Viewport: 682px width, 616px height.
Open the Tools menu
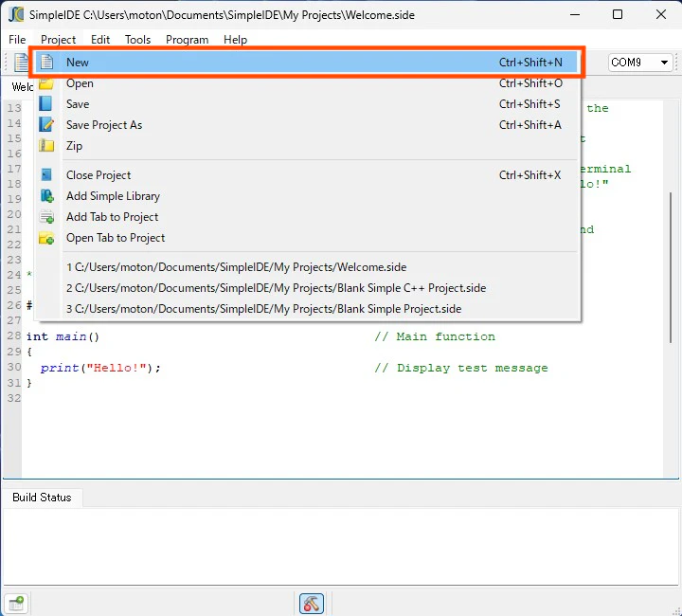[137, 40]
